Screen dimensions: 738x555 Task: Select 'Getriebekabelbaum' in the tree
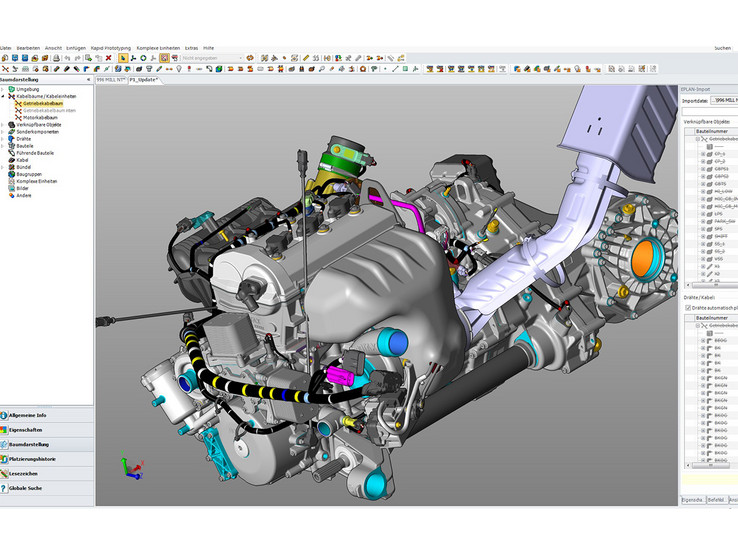click(x=43, y=103)
